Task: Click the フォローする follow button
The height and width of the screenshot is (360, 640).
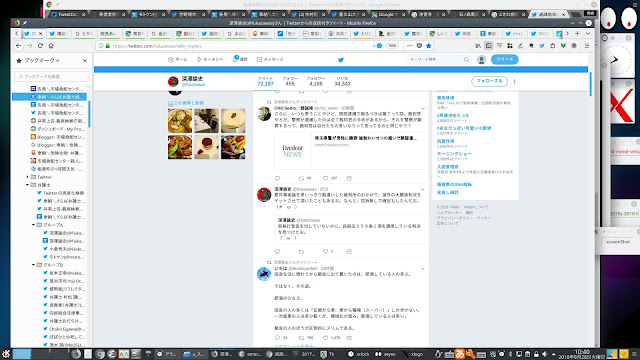Action: tap(489, 81)
